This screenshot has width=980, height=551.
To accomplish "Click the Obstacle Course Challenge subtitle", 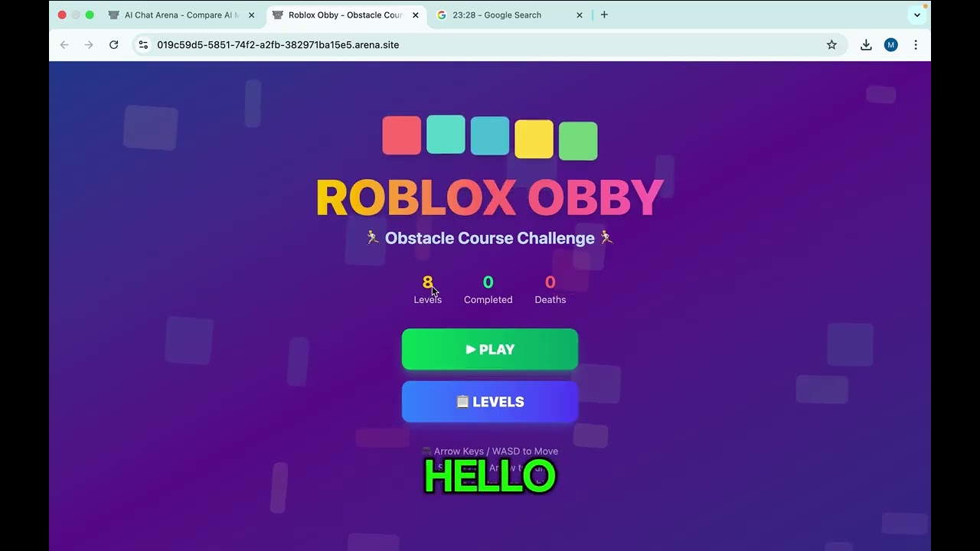I will [x=490, y=238].
